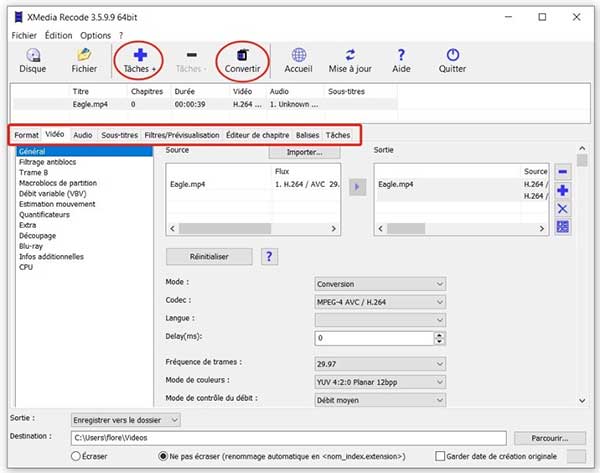This screenshot has height=473, width=600.
Task: Switch to the Format tab
Action: 26,135
